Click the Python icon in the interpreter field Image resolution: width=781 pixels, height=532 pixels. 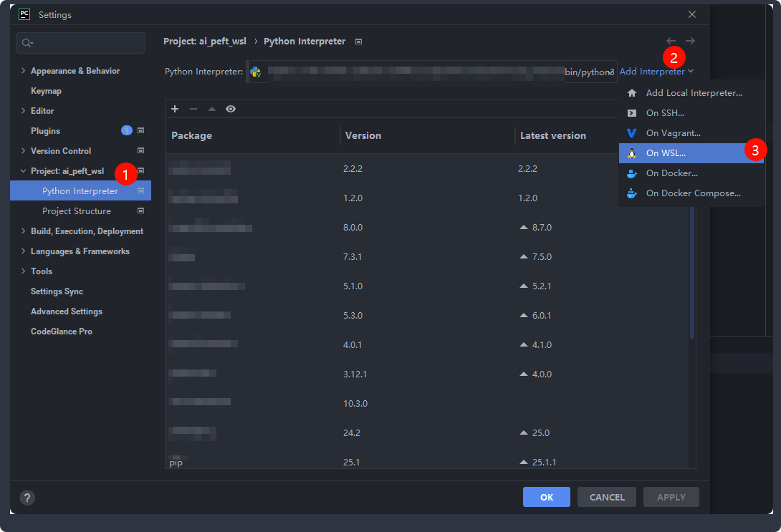(256, 72)
